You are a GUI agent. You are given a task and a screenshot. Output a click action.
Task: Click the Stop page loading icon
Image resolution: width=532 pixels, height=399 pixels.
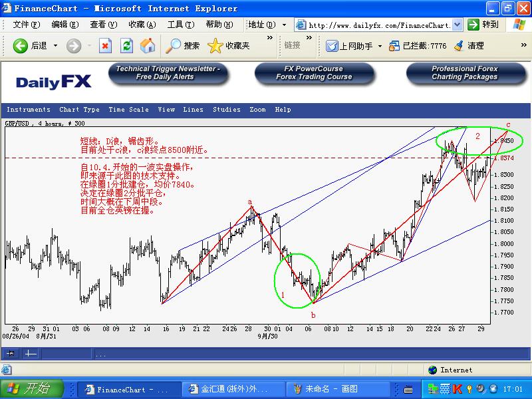pyautogui.click(x=105, y=46)
